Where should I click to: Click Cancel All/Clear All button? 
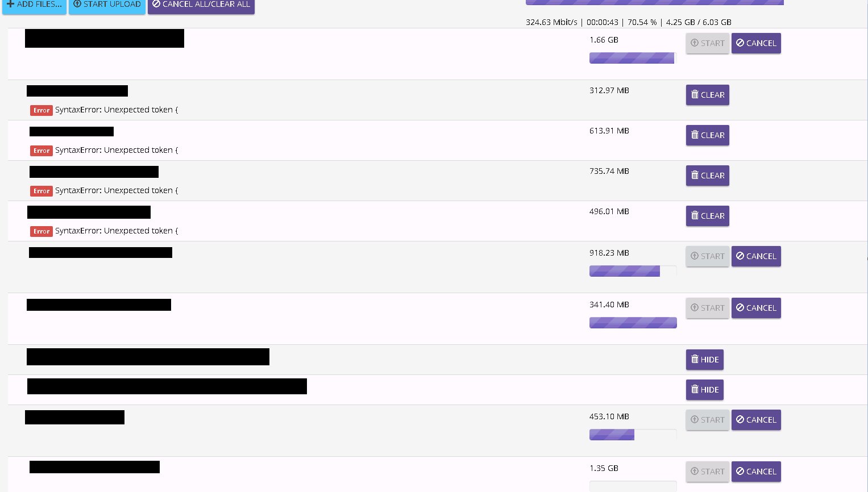click(x=201, y=5)
